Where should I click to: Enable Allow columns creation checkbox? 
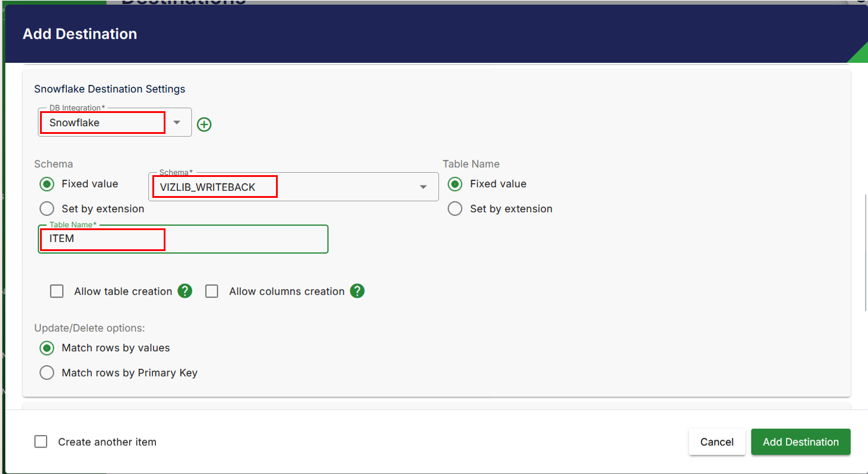pos(211,291)
